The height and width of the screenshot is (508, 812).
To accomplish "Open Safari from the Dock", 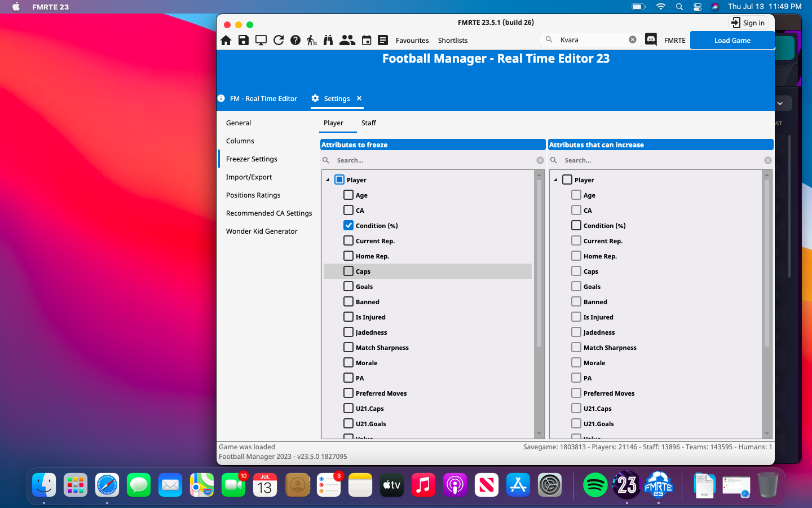I will tap(107, 485).
